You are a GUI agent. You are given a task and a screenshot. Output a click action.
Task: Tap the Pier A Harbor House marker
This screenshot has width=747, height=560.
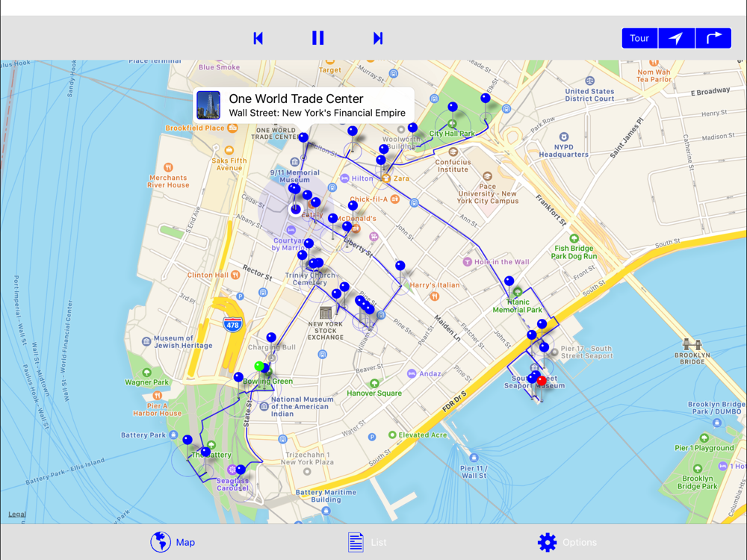click(157, 395)
